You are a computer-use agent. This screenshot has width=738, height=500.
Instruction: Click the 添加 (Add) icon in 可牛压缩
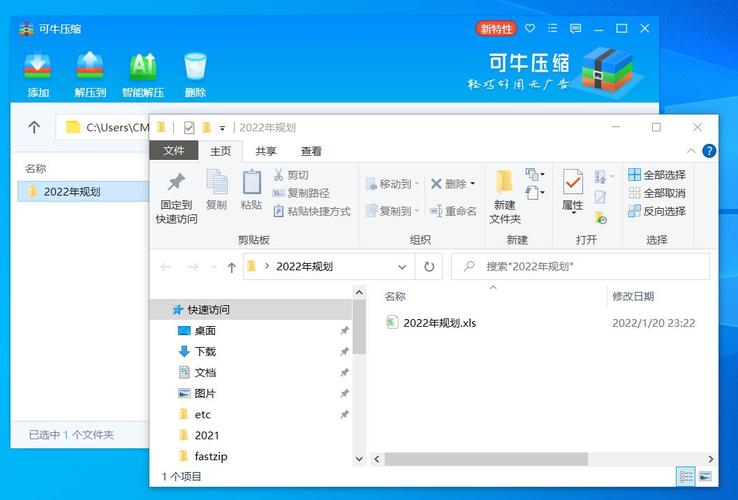tap(38, 66)
